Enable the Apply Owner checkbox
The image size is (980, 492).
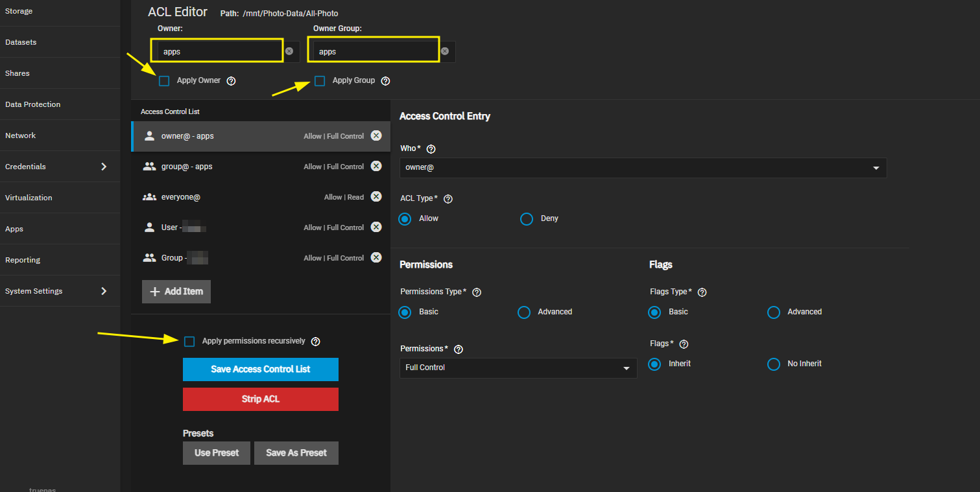[164, 81]
